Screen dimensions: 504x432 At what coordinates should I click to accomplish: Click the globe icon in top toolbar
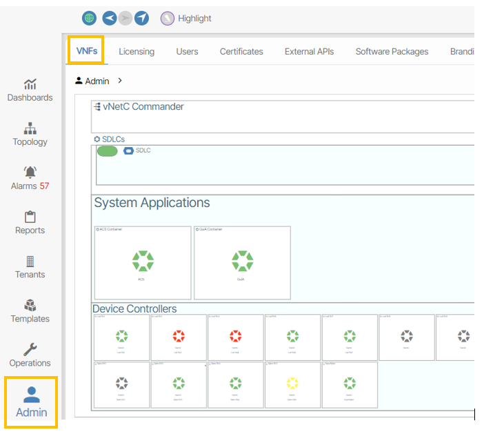click(89, 18)
